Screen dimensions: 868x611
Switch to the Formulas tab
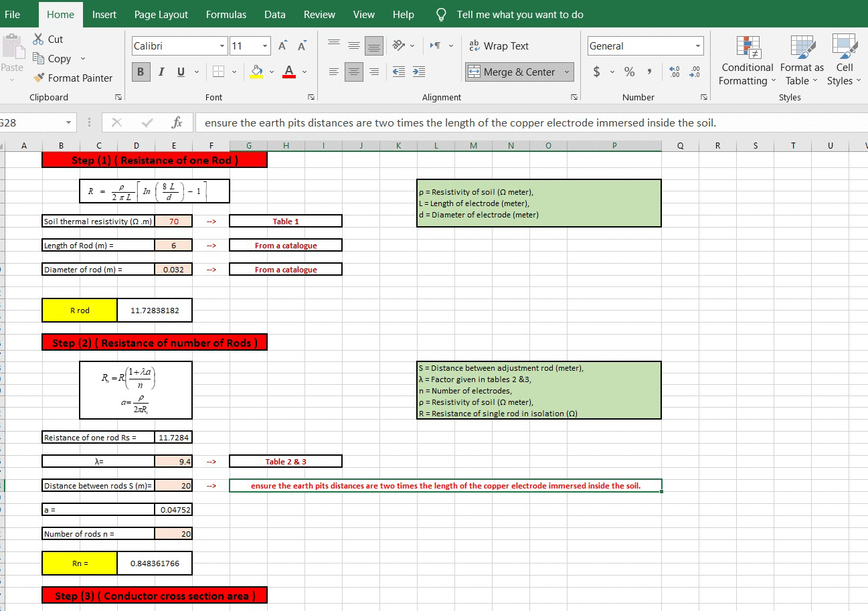(226, 14)
